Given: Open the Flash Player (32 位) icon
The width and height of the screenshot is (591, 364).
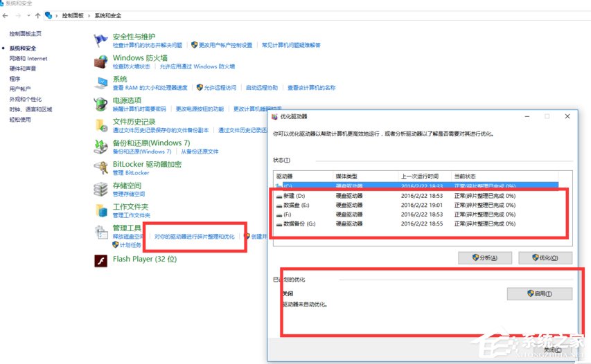Looking at the screenshot, I should coord(101,260).
